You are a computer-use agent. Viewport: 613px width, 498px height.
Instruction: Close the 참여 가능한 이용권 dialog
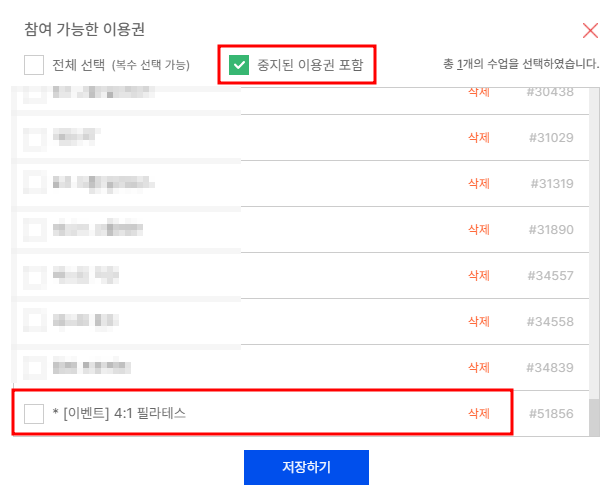590,30
